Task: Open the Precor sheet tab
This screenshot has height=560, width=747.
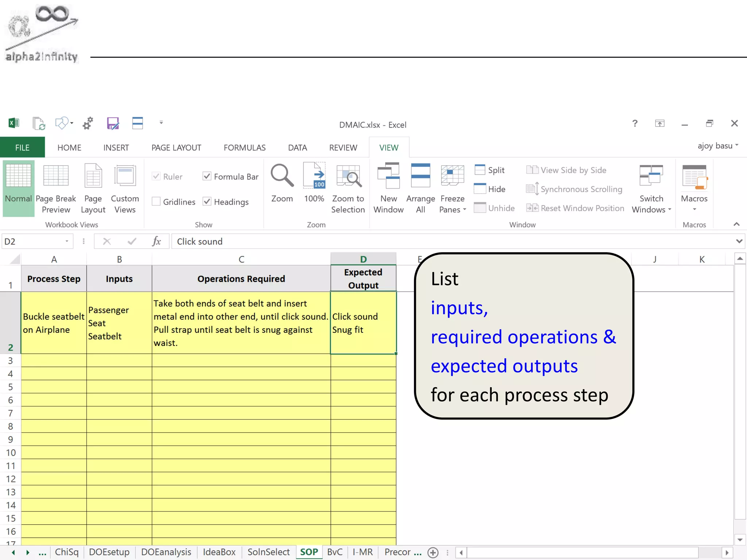Action: 398,552
